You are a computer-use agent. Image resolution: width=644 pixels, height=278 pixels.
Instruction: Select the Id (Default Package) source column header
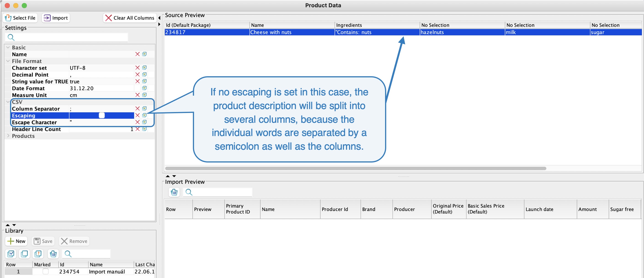click(207, 25)
